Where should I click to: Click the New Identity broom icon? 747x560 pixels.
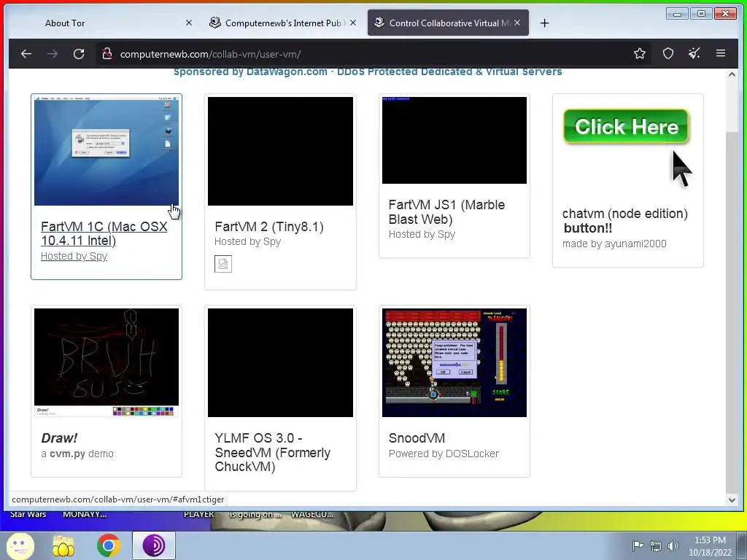[694, 53]
